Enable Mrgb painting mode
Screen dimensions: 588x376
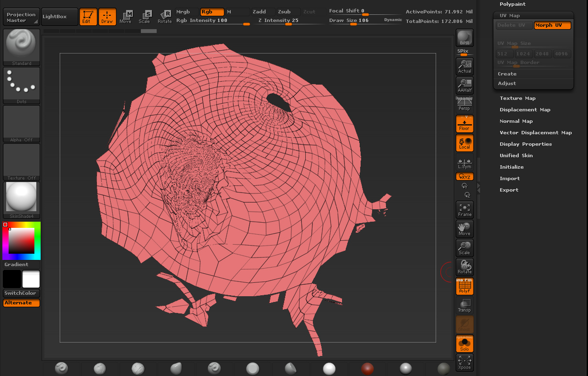coord(187,12)
